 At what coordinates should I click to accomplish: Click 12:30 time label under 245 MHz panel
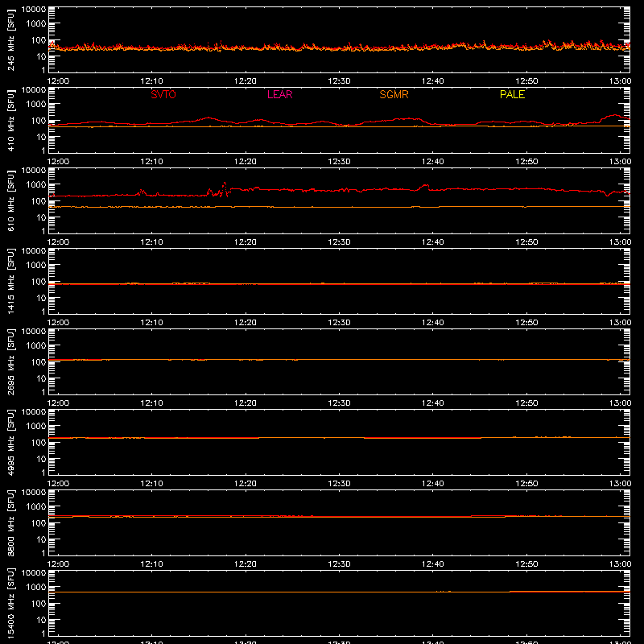click(339, 81)
